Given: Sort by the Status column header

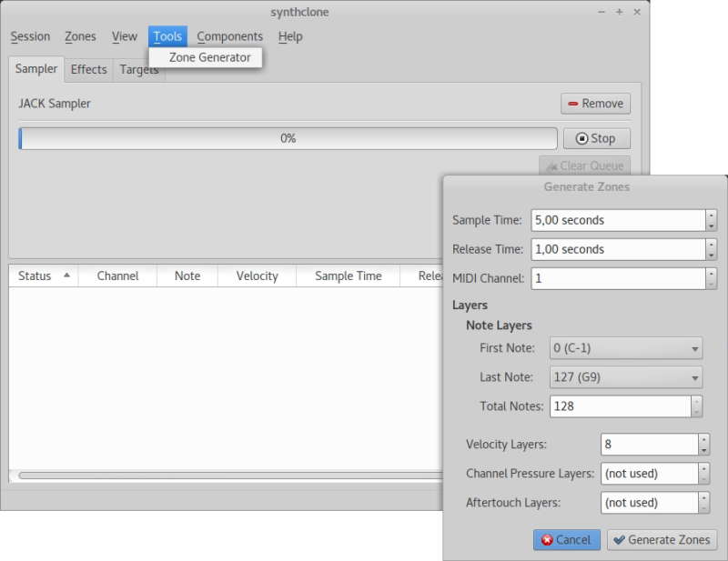Looking at the screenshot, I should click(44, 276).
